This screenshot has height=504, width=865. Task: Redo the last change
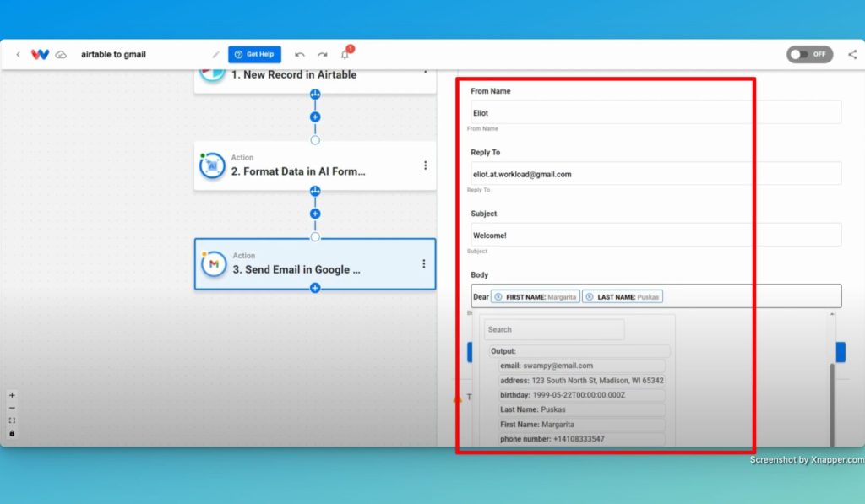(x=322, y=55)
